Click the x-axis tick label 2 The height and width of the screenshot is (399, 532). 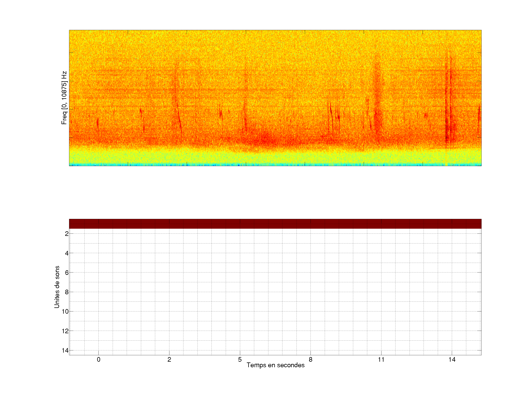(x=169, y=359)
